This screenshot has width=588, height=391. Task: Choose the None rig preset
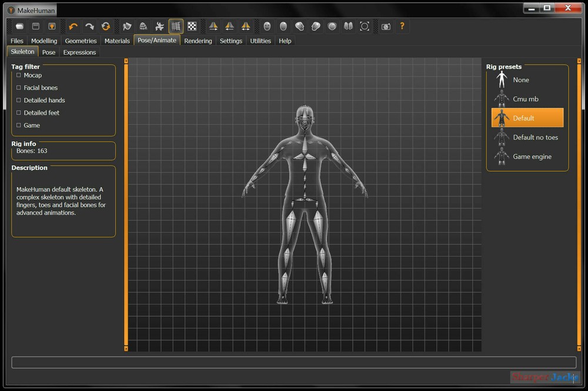coord(527,80)
